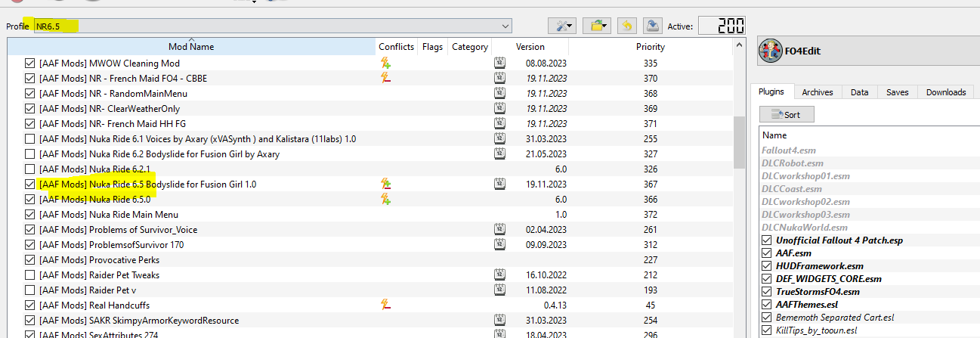Switch to the Saves tab

click(898, 92)
